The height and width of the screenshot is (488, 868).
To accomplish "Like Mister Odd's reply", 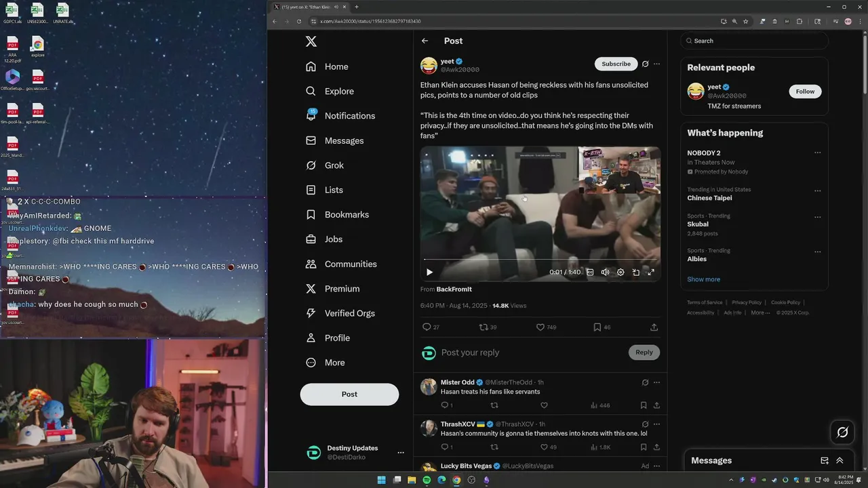I will pos(544,406).
